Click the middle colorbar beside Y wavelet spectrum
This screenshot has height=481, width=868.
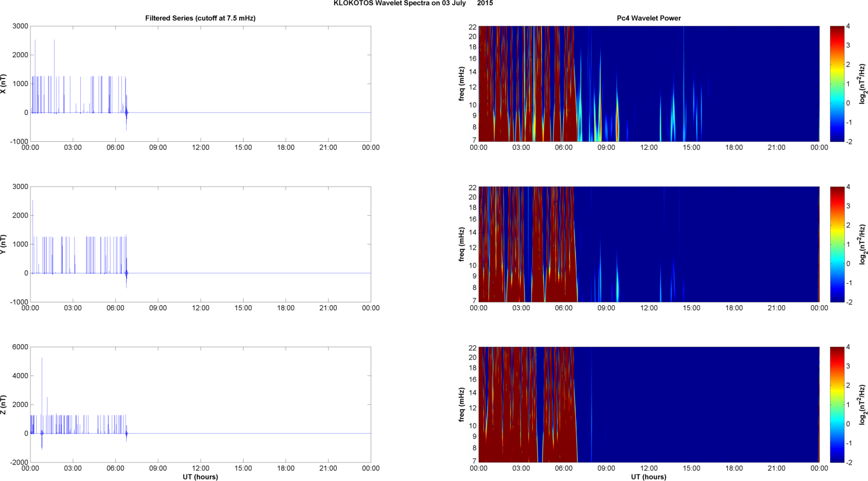click(837, 244)
